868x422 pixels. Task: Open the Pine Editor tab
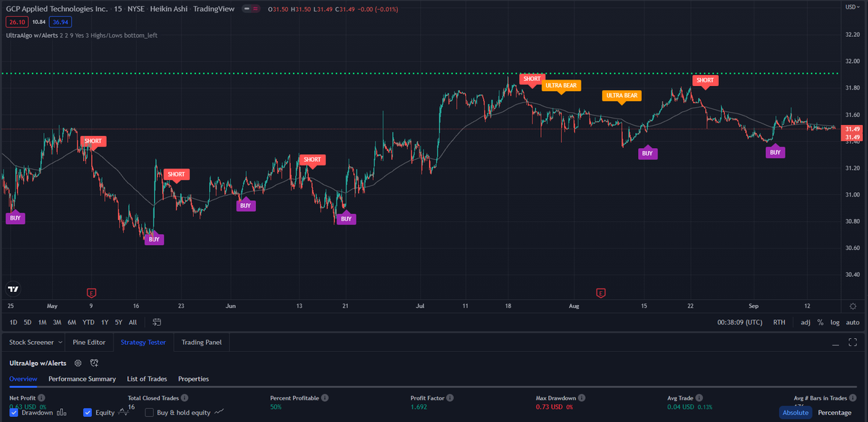[x=89, y=342]
